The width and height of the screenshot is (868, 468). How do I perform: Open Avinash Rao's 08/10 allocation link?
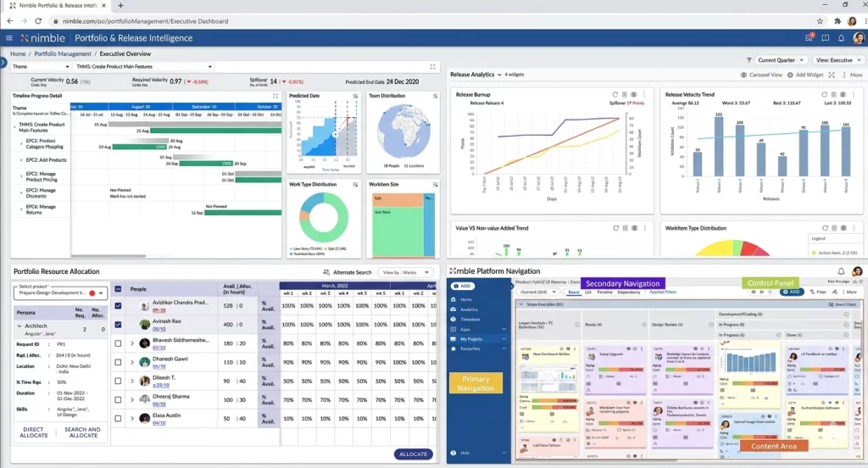[x=159, y=329]
